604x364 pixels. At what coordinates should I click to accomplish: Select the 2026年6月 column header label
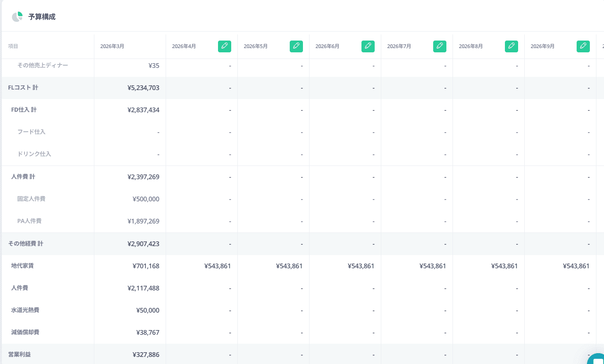pos(327,46)
